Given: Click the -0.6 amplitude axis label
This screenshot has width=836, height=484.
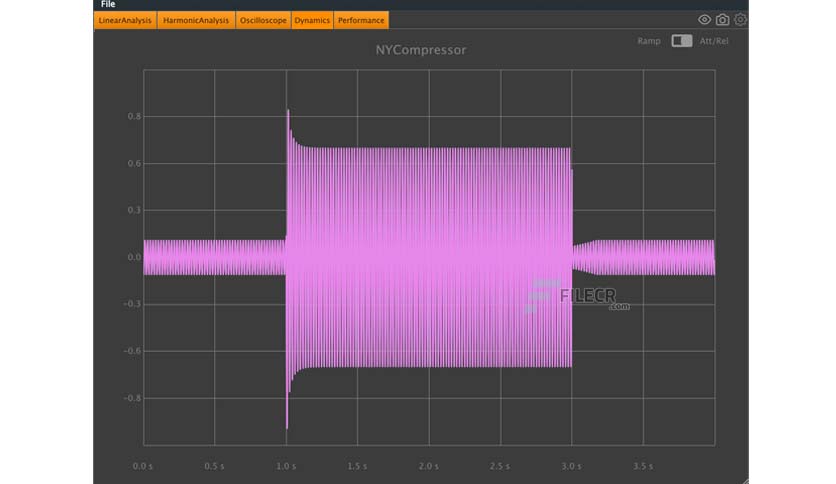Looking at the screenshot, I should pos(133,351).
